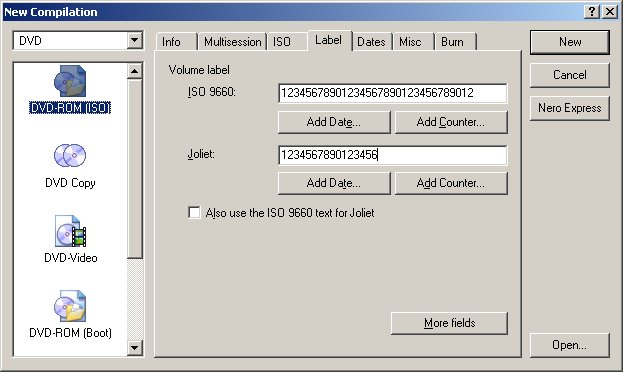Pick the DVD-ROM (Boot) icon
This screenshot has width=623, height=372.
(x=70, y=306)
